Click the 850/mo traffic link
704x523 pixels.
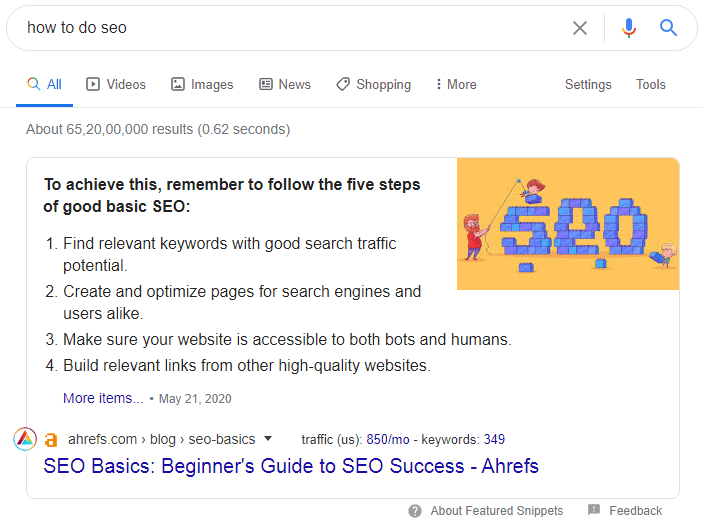[388, 439]
